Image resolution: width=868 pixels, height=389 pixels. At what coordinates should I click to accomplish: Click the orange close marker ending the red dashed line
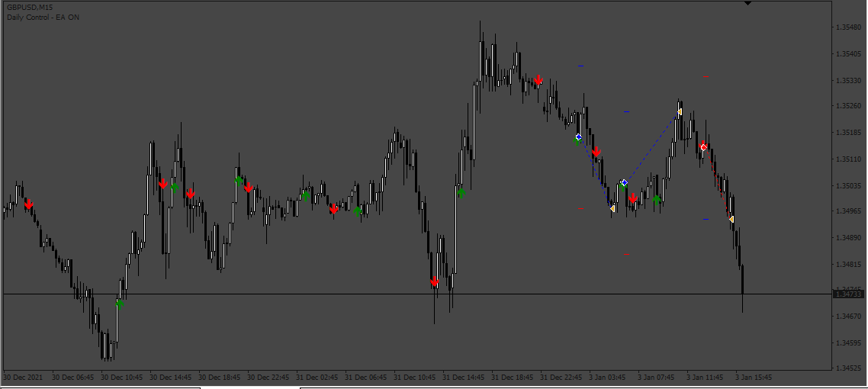tap(731, 220)
